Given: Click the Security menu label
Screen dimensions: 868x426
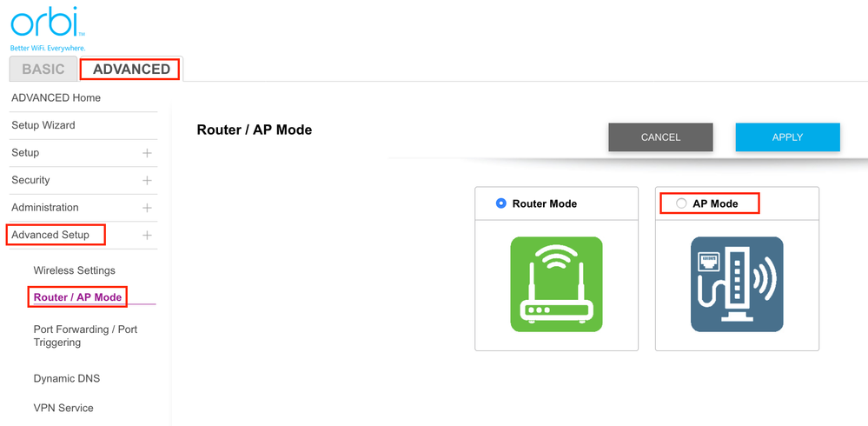Looking at the screenshot, I should click(x=30, y=180).
